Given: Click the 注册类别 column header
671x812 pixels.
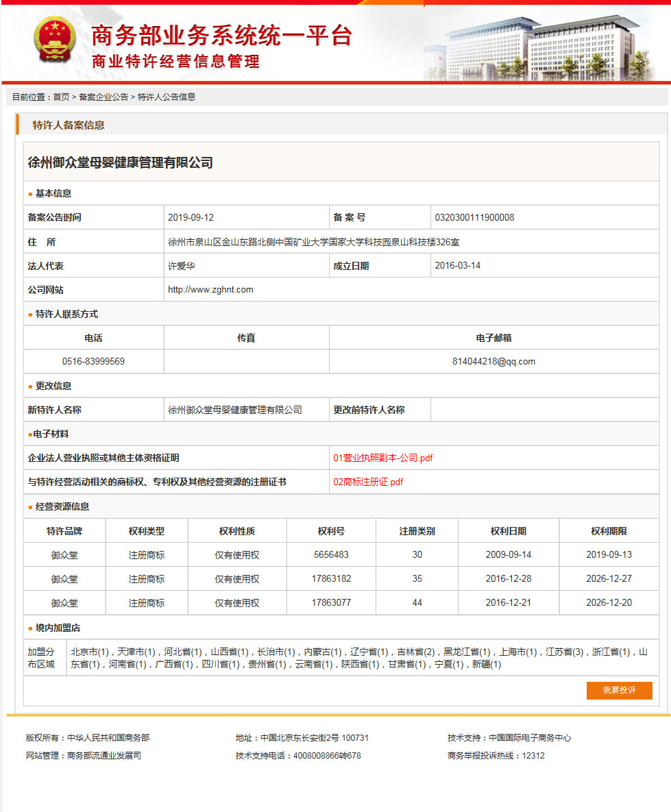Looking at the screenshot, I should (x=417, y=531).
